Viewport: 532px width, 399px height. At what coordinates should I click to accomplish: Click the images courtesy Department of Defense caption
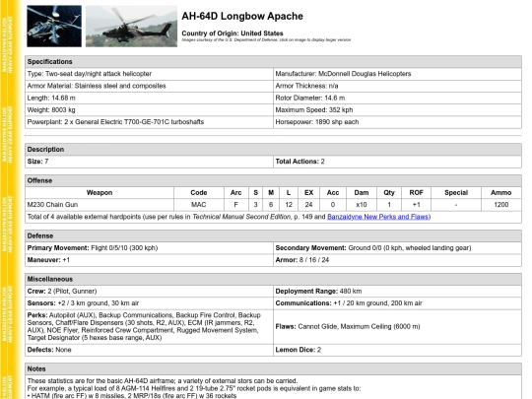pyautogui.click(x=266, y=40)
